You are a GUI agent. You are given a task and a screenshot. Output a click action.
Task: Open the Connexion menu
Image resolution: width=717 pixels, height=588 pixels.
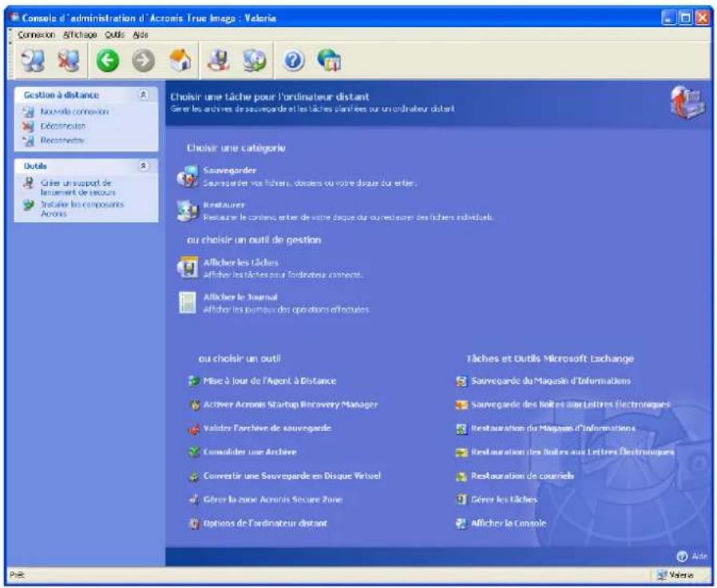click(x=36, y=35)
